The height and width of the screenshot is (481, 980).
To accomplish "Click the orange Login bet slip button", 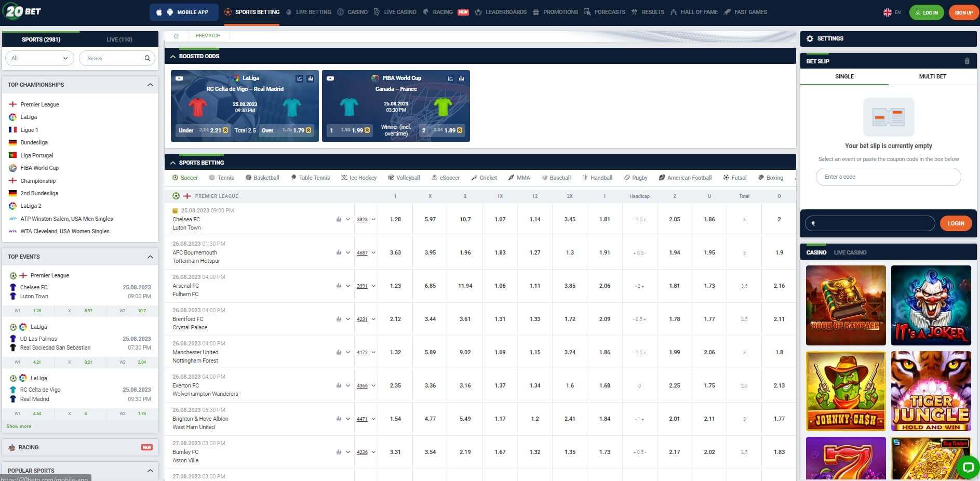I will click(956, 223).
